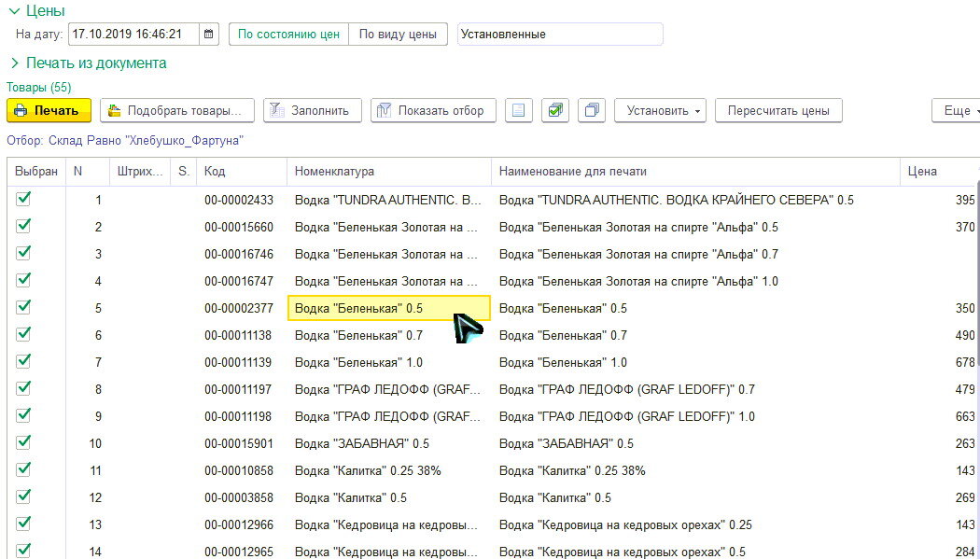Click Показать отбор button
The image size is (980, 559).
(x=433, y=111)
